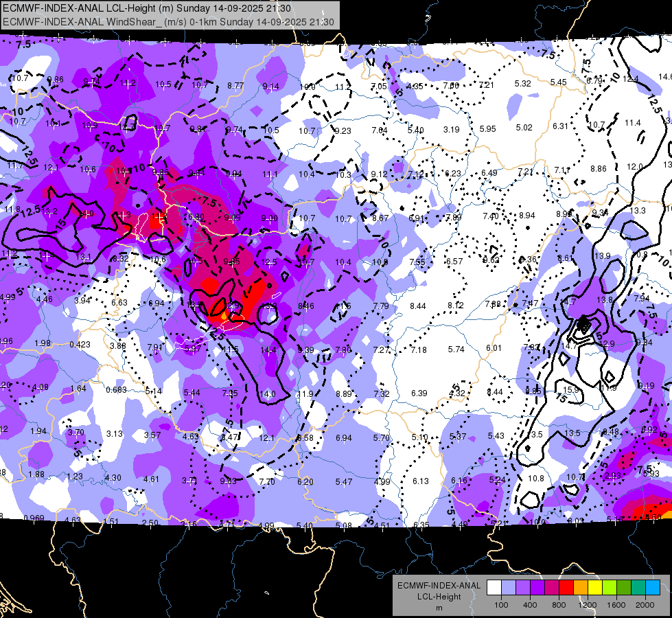Click the wind shear value "5.02"
This screenshot has height=618, width=672.
point(524,127)
